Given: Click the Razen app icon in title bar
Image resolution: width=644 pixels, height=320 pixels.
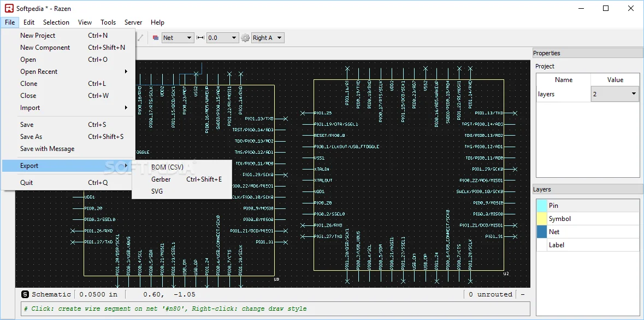Looking at the screenshot, I should [9, 8].
